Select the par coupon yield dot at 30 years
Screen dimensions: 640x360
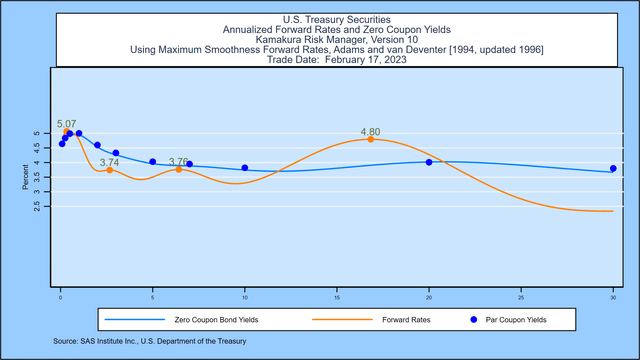[x=613, y=168]
